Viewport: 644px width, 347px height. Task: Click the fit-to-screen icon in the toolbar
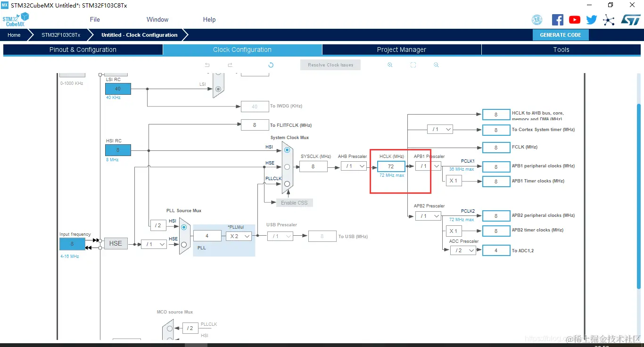click(413, 65)
